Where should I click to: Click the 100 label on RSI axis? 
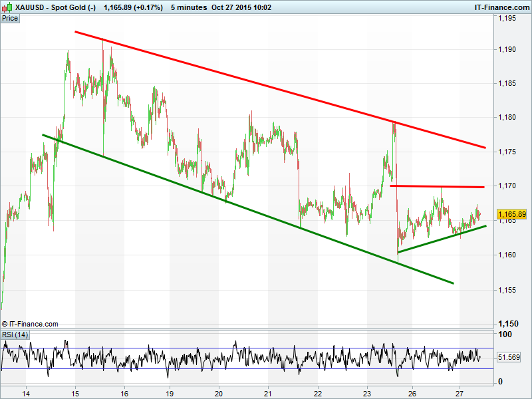[x=505, y=334]
